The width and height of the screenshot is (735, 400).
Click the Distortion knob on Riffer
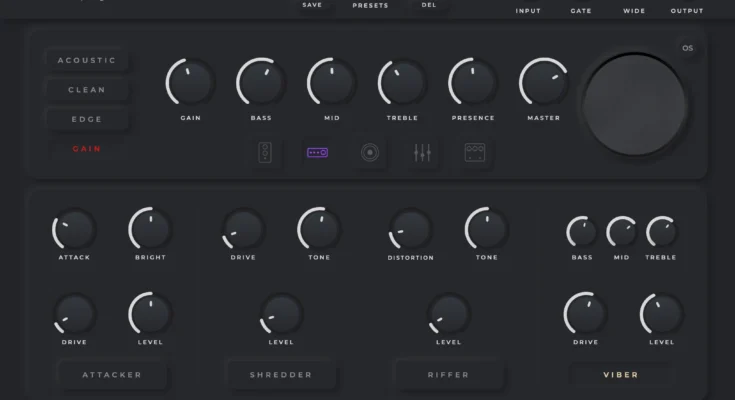pyautogui.click(x=411, y=229)
